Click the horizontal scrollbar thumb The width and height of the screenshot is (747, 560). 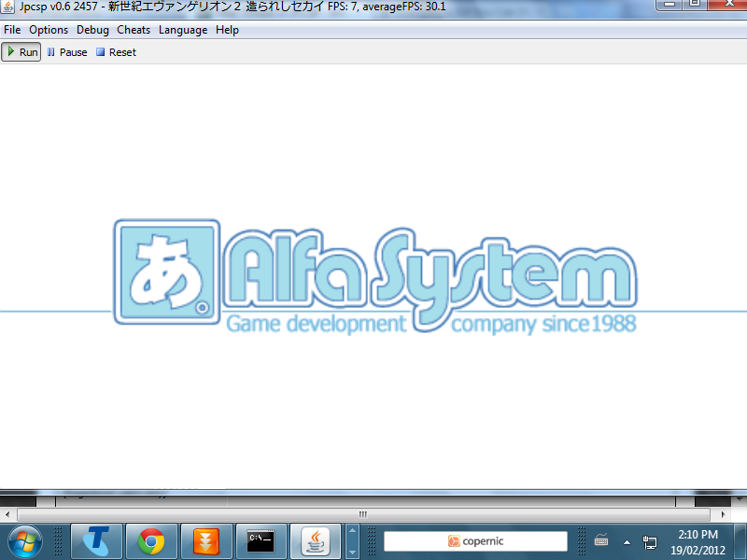point(363,515)
